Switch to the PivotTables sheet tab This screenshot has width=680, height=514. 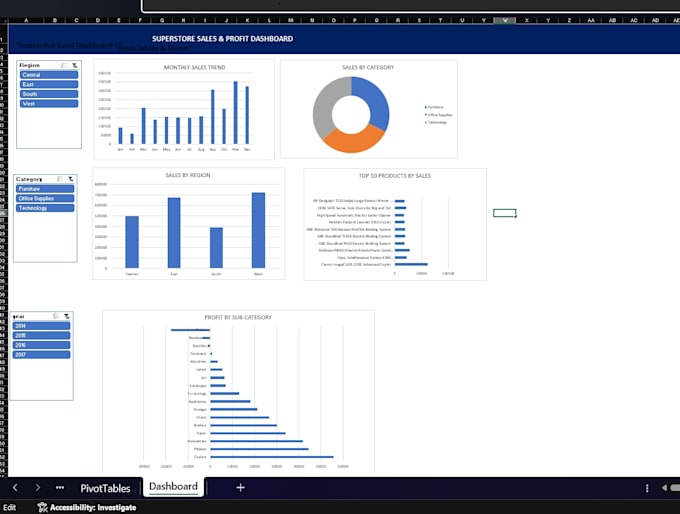click(x=105, y=488)
